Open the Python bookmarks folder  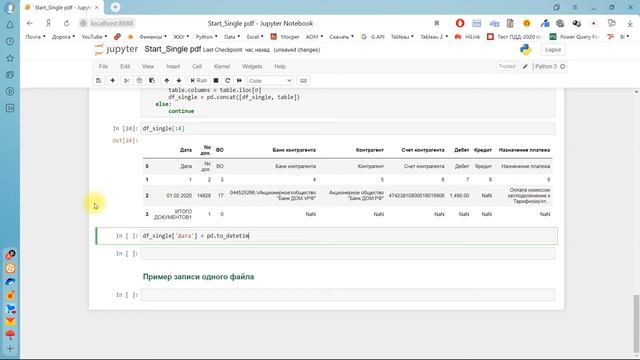[206, 37]
